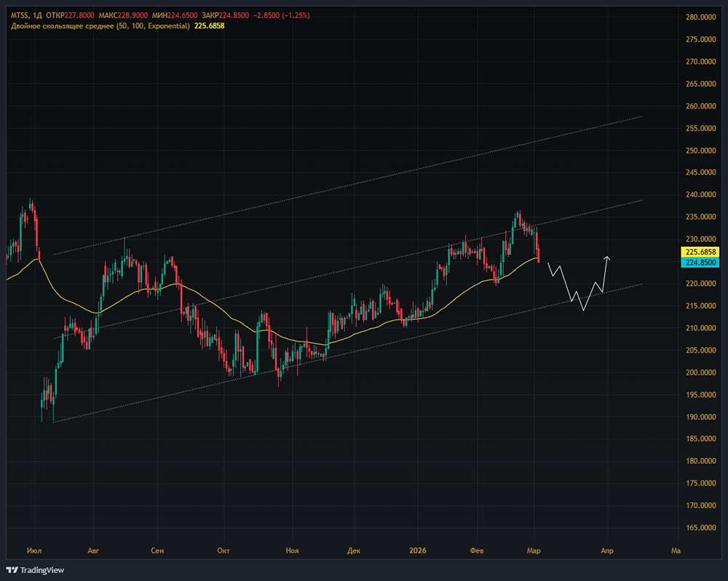The width and height of the screenshot is (728, 581).
Task: Click the blue 224.8500 last price tag
Action: pyautogui.click(x=700, y=262)
